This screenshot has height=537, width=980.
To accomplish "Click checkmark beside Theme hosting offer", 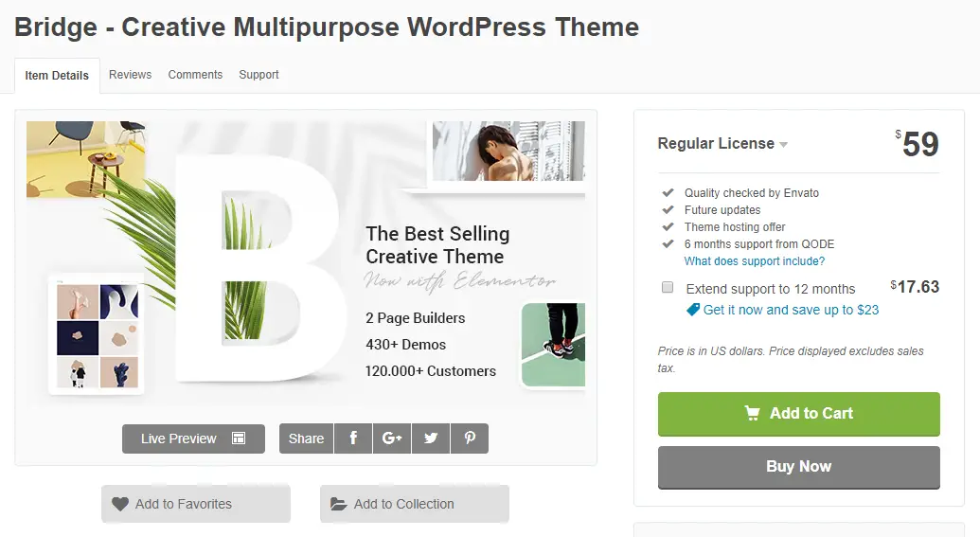I will [x=668, y=226].
